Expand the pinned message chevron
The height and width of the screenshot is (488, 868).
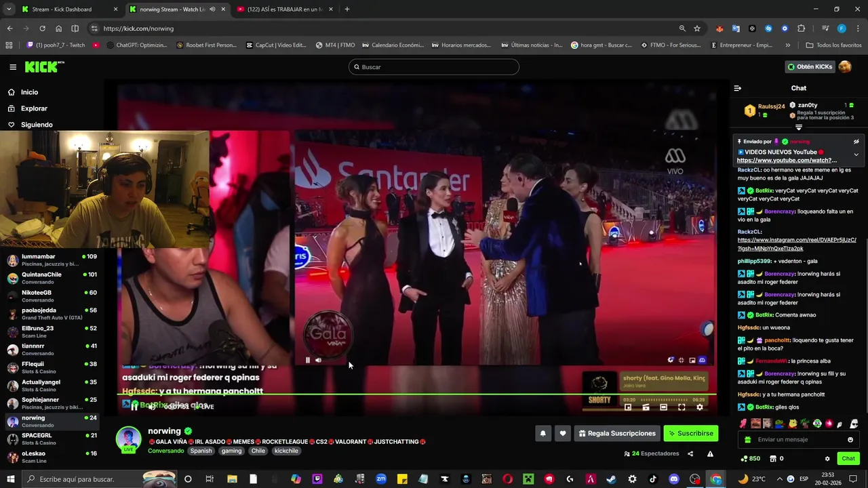click(856, 155)
